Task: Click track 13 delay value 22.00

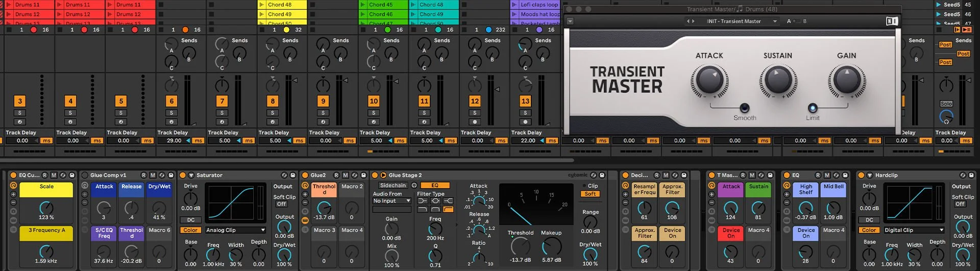Action: pyautogui.click(x=528, y=141)
